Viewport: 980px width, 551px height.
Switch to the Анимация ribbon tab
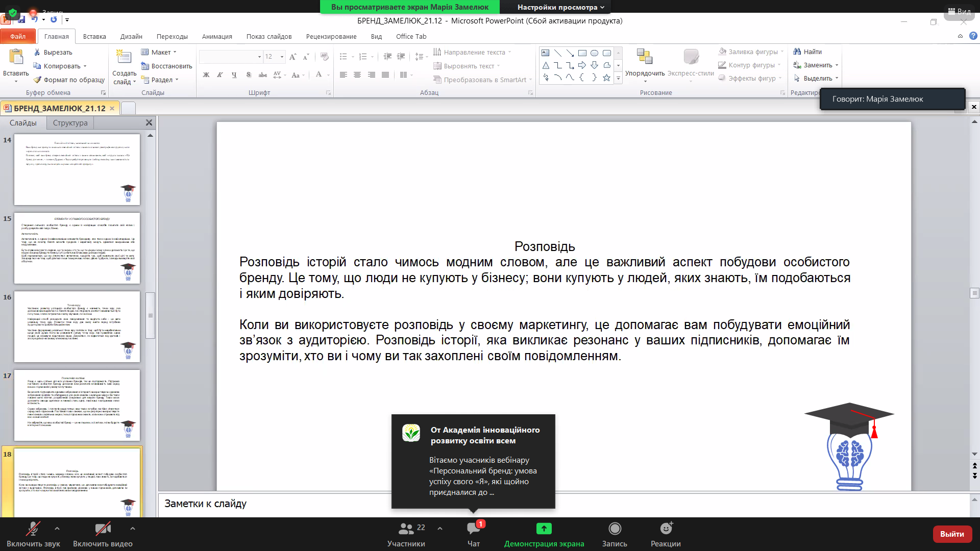click(x=216, y=36)
